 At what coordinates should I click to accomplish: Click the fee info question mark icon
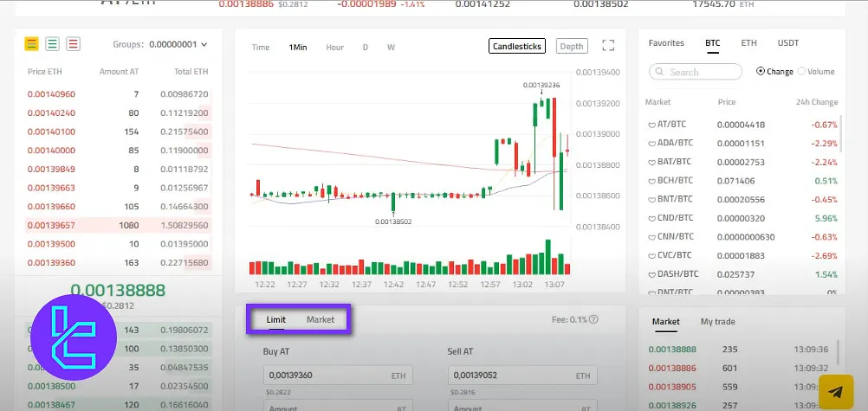pyautogui.click(x=593, y=320)
